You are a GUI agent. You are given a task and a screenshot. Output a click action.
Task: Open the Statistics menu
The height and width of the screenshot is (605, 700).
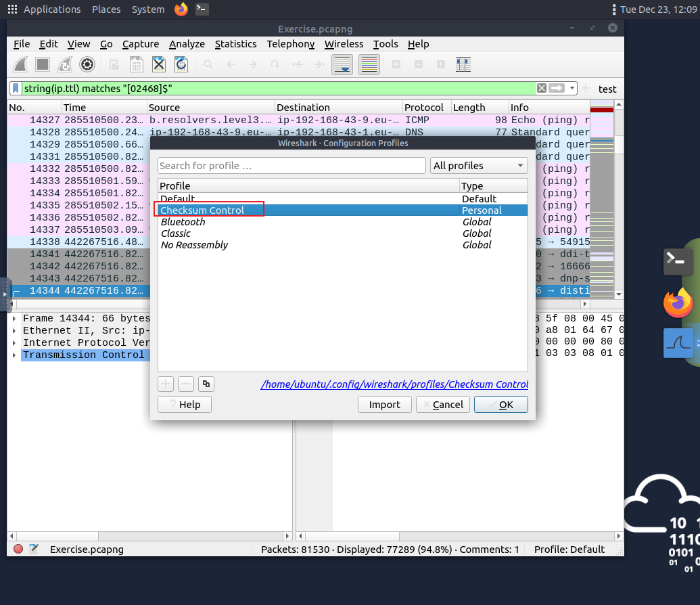coord(236,44)
